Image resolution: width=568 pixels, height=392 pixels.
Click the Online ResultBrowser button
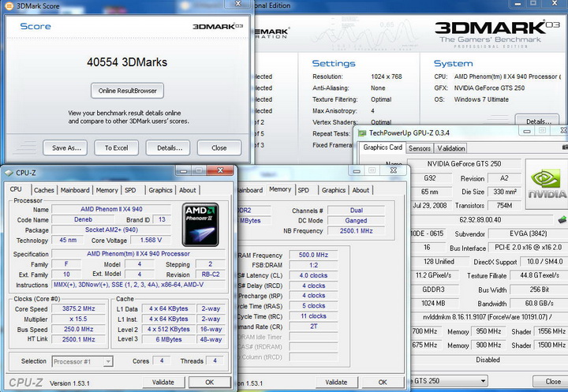point(127,91)
